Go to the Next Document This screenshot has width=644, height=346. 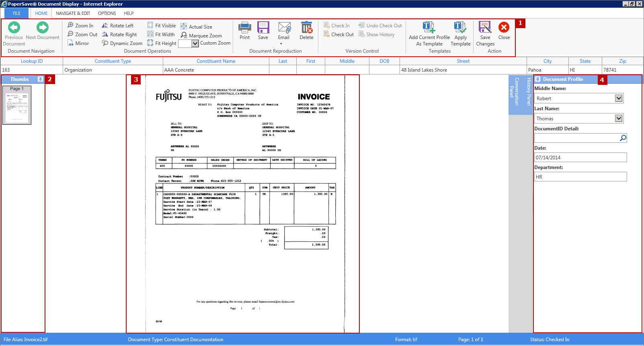[x=43, y=31]
